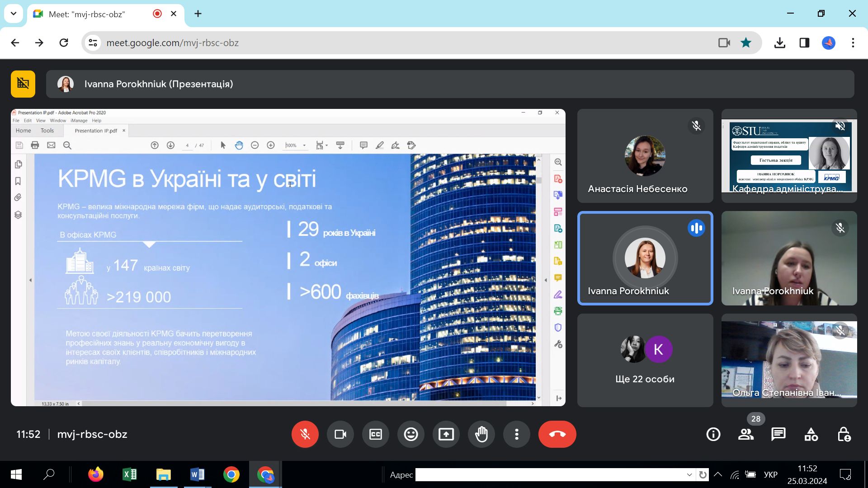Click the camera permission icon in address bar
This screenshot has height=488, width=868.
(724, 43)
